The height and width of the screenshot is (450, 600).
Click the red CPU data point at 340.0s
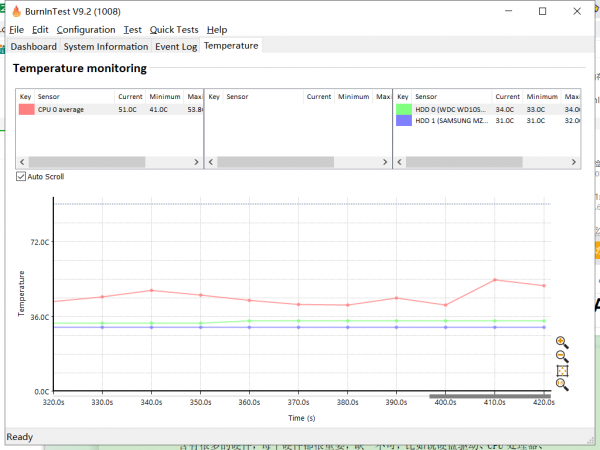tap(152, 290)
